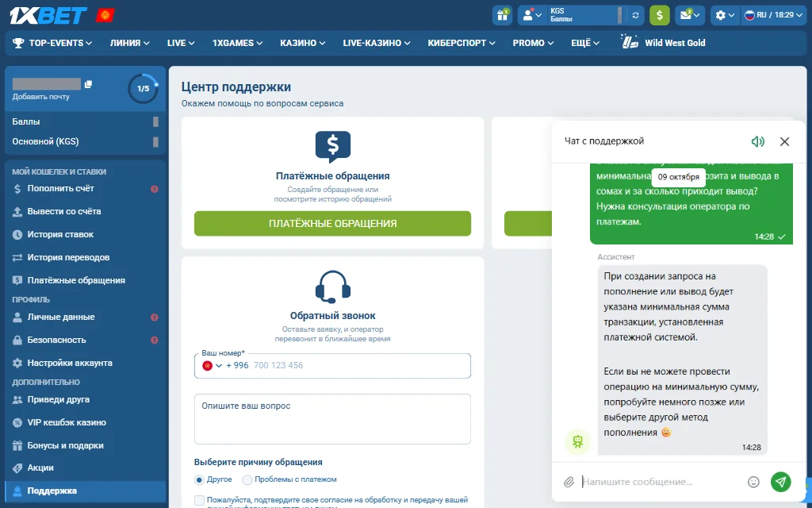Viewport: 812px width, 508px height.
Task: Expand the PROMO menu
Action: [533, 43]
